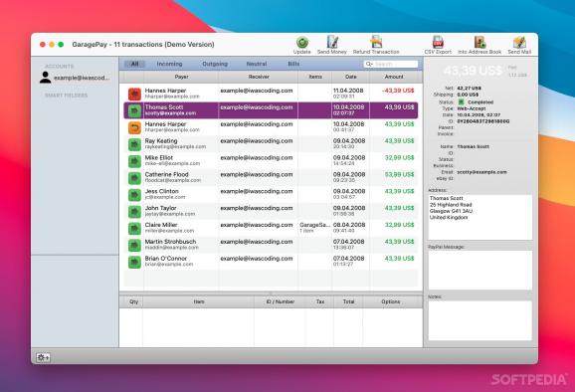This screenshot has height=392, width=575.
Task: Open the gear settings menu at bottom left
Action: tap(43, 357)
